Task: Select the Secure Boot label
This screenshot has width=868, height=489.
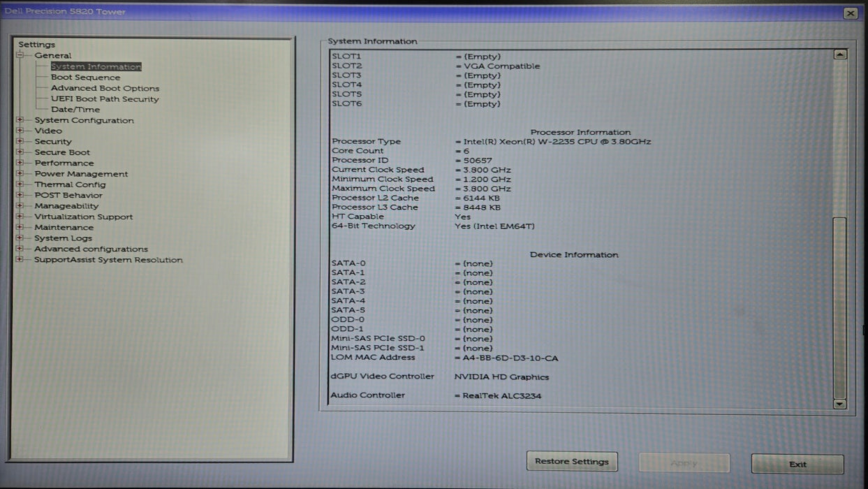Action: [62, 152]
